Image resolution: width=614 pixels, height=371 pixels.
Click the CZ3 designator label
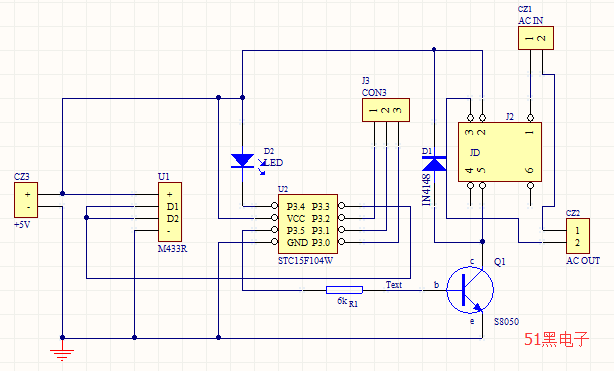coord(22,177)
